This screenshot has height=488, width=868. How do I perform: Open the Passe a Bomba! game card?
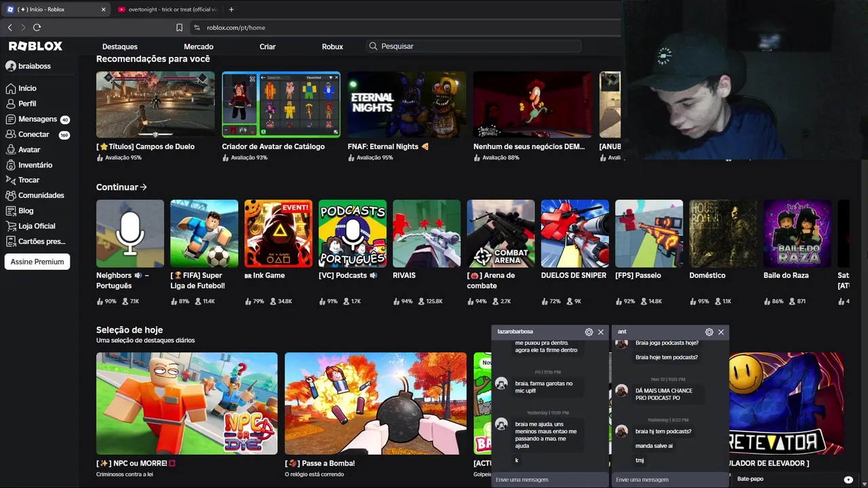376,403
